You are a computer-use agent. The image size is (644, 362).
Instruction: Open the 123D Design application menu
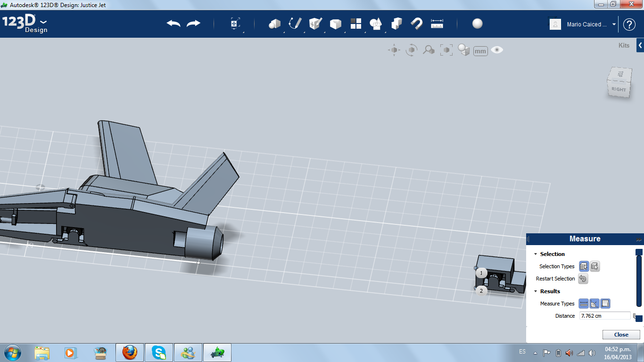[25, 24]
